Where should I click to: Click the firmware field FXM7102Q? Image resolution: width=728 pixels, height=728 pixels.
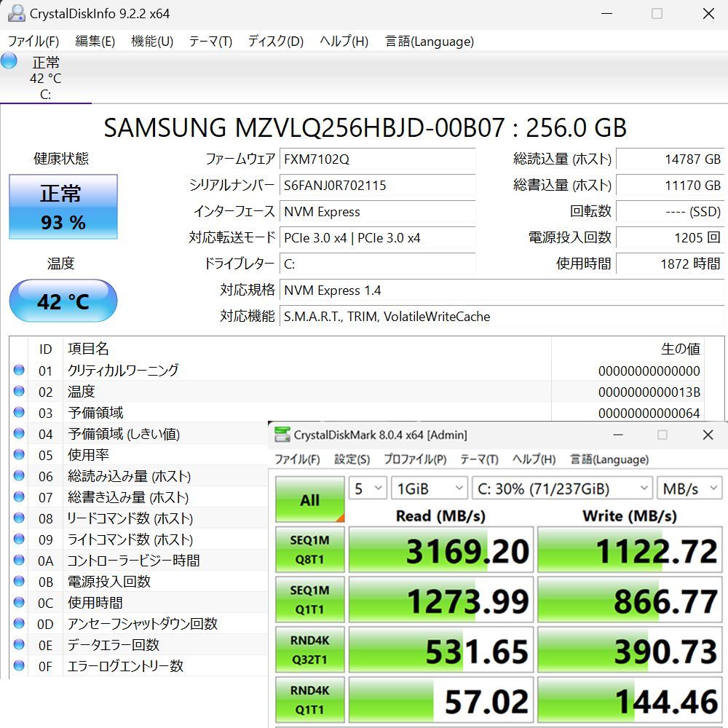[377, 159]
